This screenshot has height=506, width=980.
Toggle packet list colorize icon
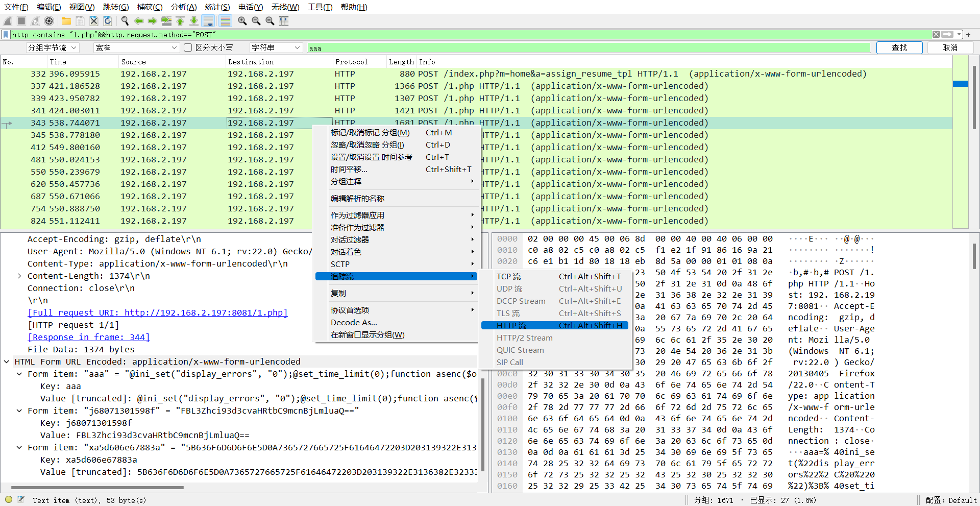tap(225, 21)
